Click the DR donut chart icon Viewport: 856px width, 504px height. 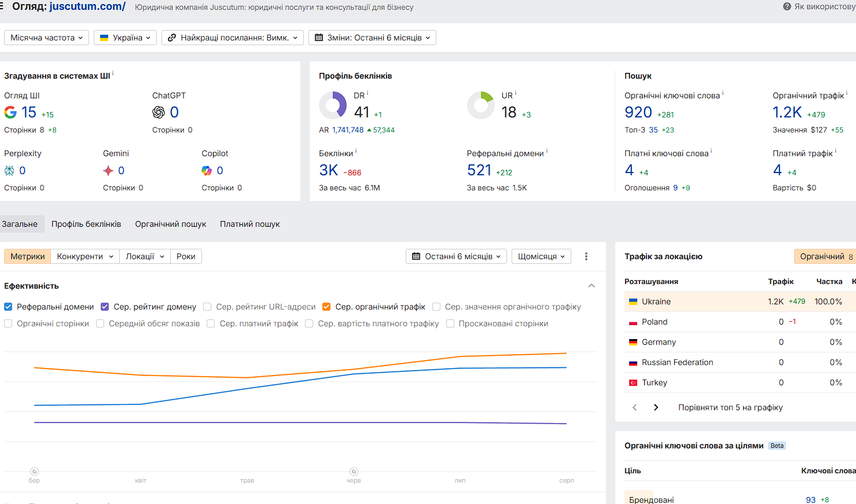click(333, 105)
